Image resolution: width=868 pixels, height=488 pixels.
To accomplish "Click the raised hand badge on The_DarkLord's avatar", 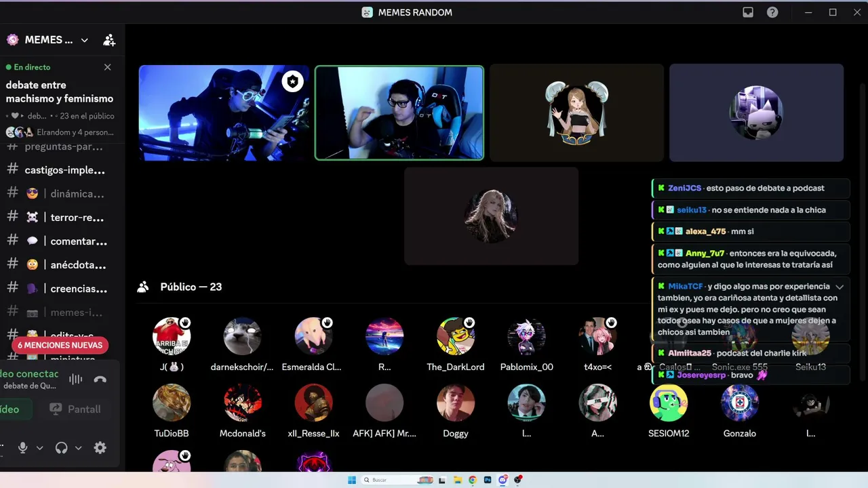I will (469, 323).
